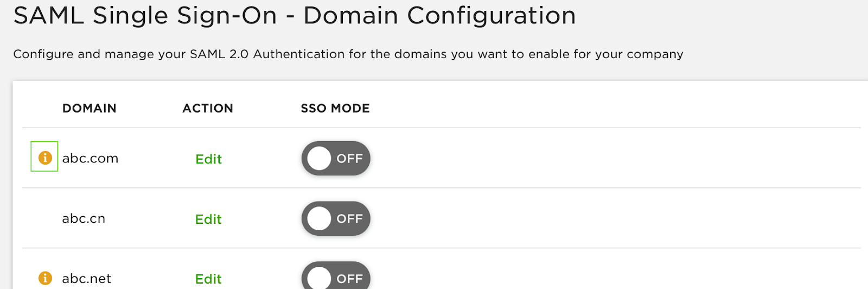Click the SSO MODE column header
The image size is (868, 289).
pos(335,109)
